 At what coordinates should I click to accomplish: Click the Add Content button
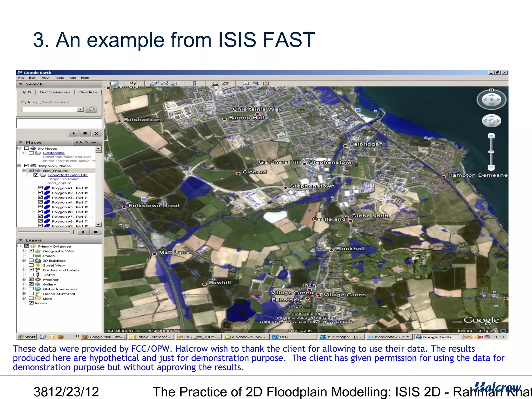tap(87, 142)
